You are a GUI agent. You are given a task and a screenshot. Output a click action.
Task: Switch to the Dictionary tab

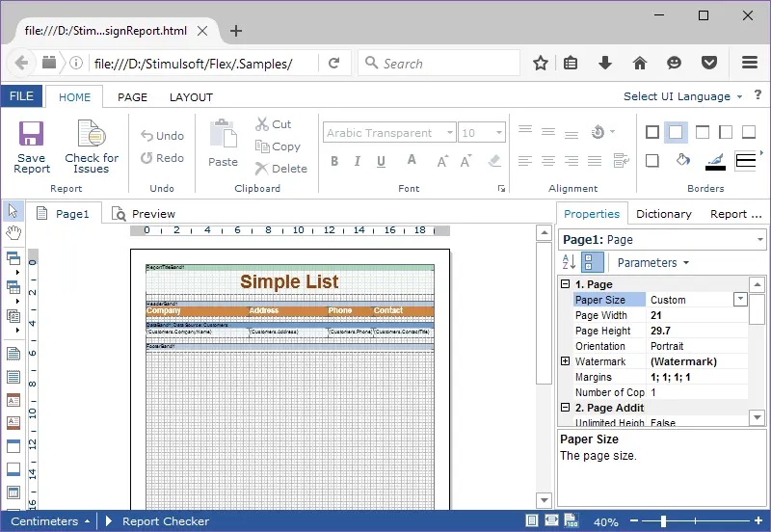tap(663, 213)
